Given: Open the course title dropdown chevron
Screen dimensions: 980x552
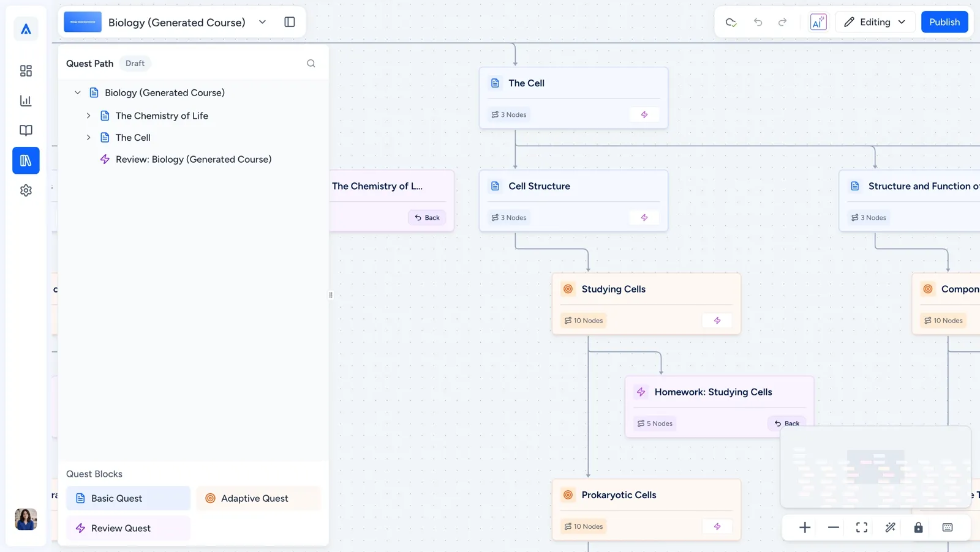Looking at the screenshot, I should [262, 22].
